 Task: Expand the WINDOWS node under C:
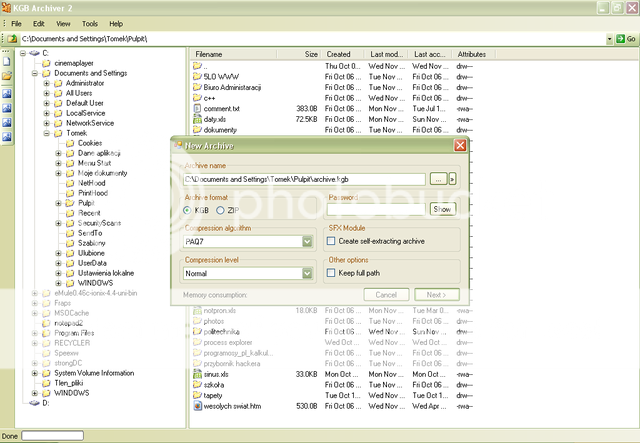pyautogui.click(x=35, y=393)
